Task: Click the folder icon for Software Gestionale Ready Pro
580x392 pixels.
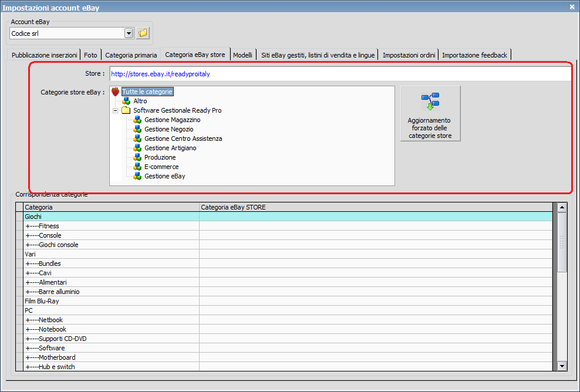Action: coord(126,110)
